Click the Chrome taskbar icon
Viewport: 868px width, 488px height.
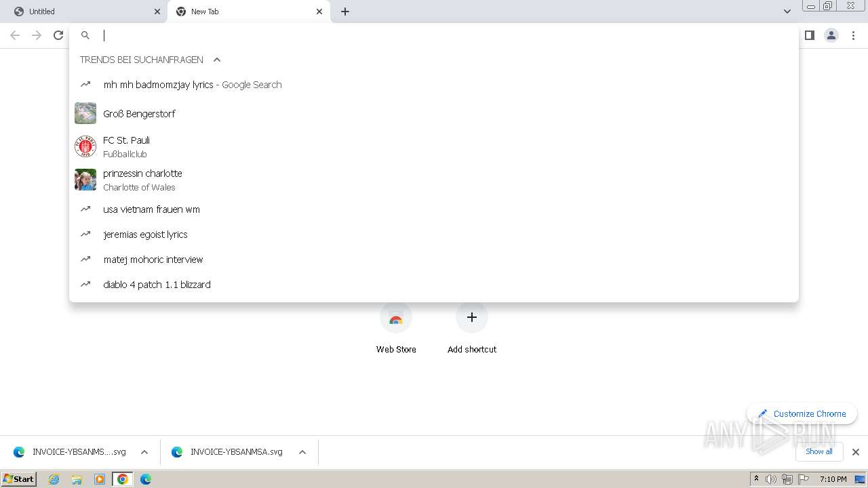(123, 479)
